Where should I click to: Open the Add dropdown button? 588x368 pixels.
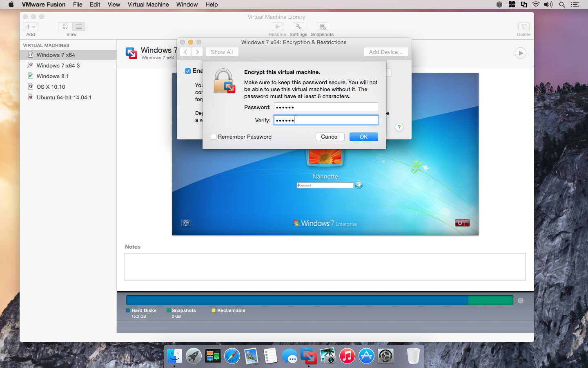pos(31,27)
